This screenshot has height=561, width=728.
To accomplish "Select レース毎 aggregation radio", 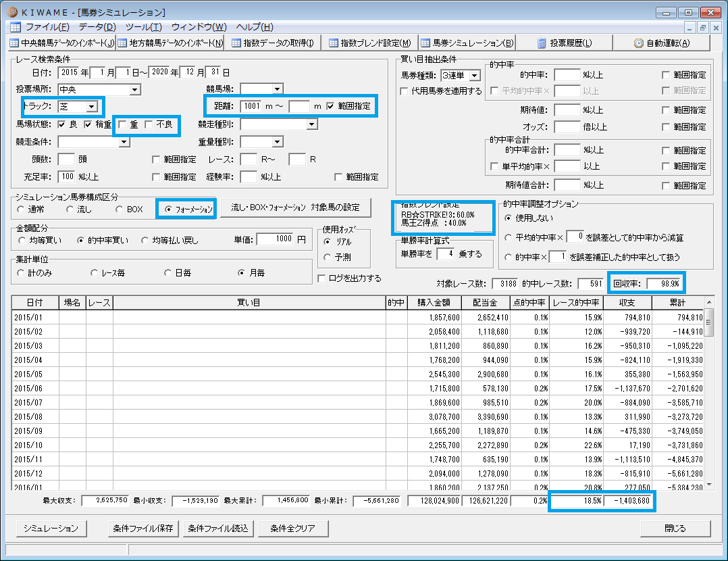I will coord(95,273).
